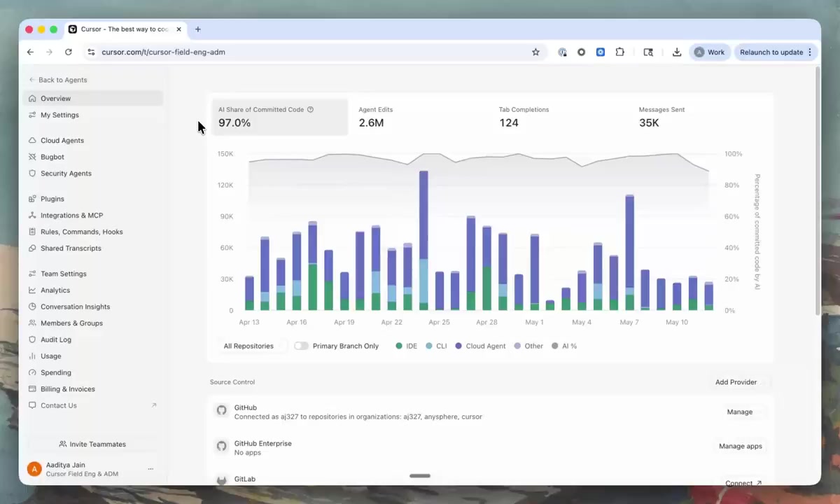The image size is (840, 504).
Task: Open the Overview page in sidebar
Action: click(94, 99)
